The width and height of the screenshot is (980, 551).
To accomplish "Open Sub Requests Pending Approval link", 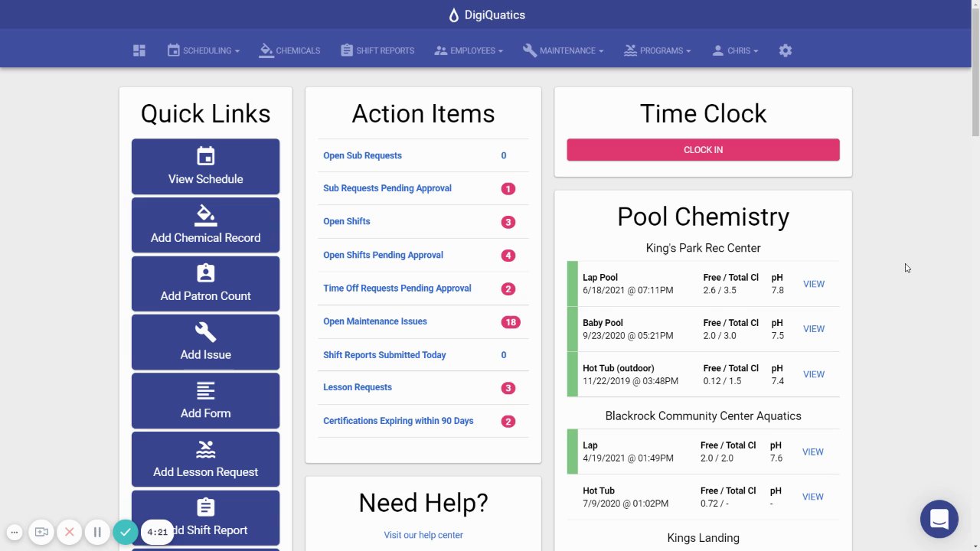I will click(387, 188).
